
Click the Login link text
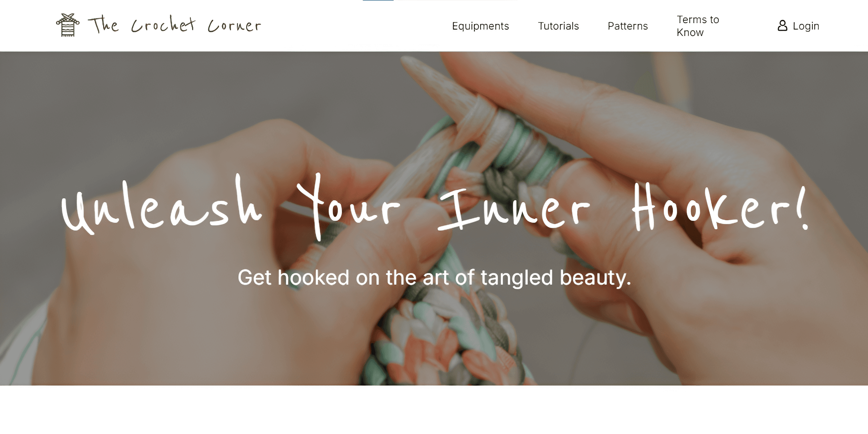point(806,26)
